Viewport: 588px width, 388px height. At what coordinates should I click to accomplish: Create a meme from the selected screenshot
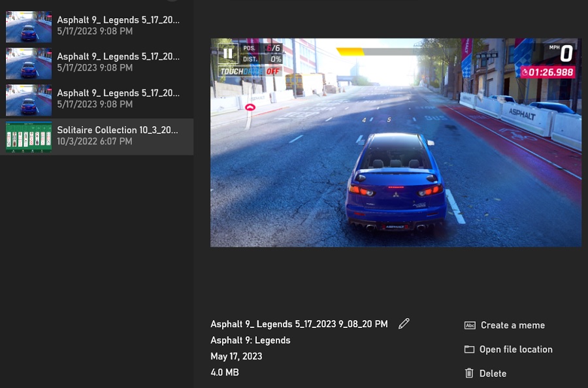[x=512, y=325]
